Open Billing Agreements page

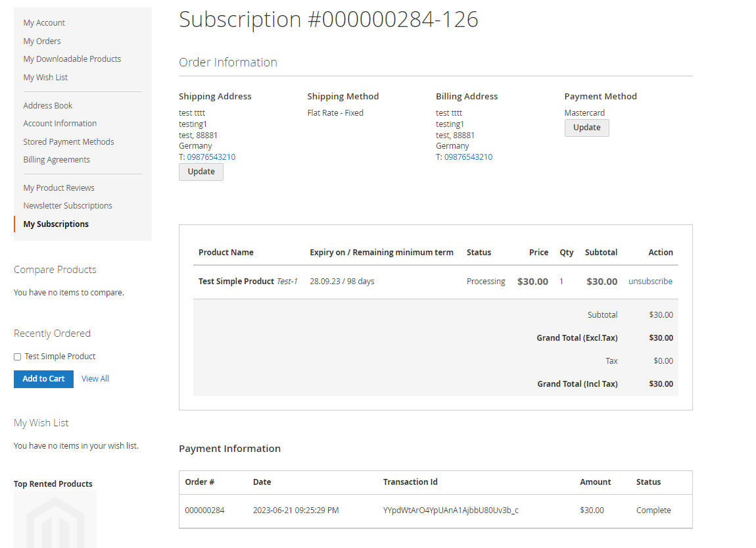(57, 159)
